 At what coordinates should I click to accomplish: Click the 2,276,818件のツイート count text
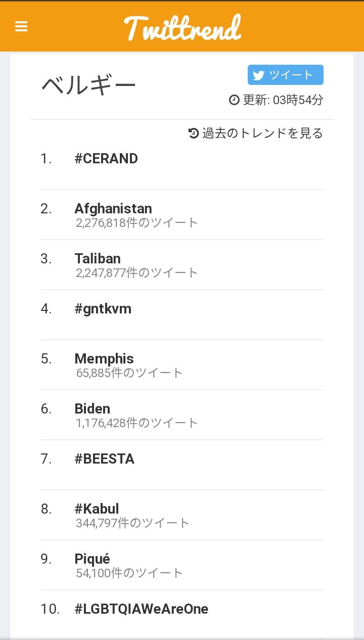(137, 222)
